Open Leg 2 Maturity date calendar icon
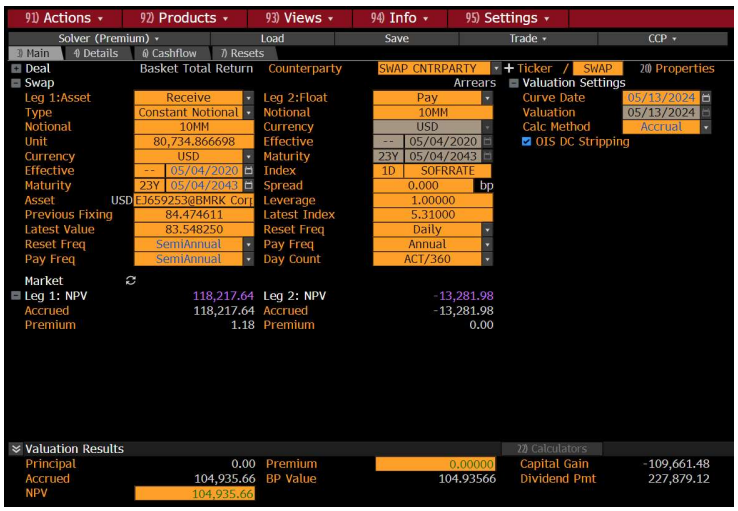This screenshot has height=511, width=738. 487,157
